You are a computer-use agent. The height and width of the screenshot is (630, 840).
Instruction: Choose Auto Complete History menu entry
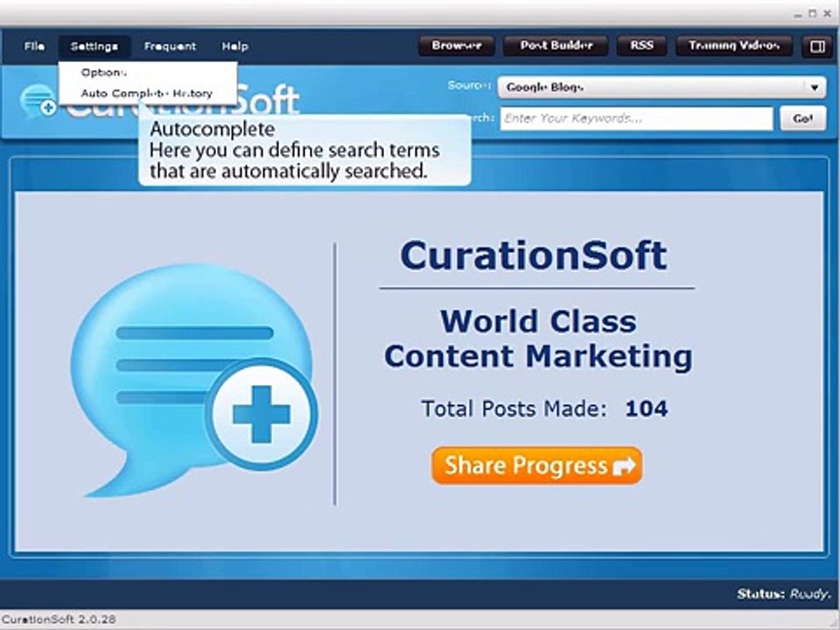coord(147,94)
